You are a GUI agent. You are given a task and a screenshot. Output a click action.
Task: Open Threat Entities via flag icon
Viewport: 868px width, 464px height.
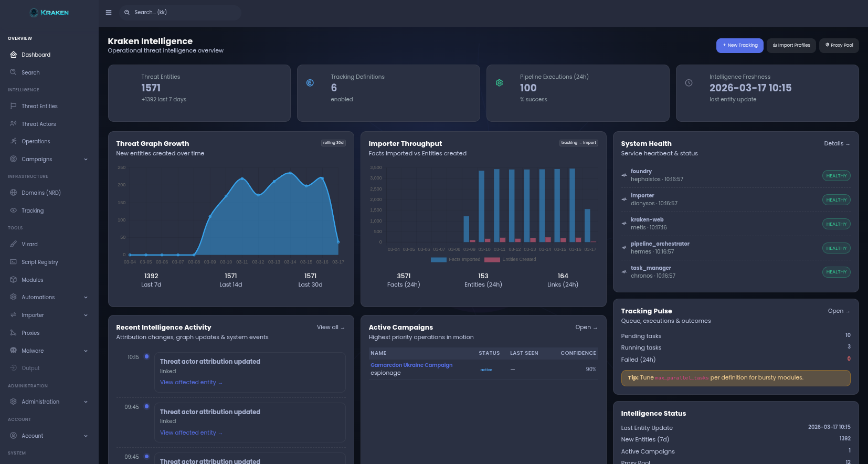[x=14, y=106]
